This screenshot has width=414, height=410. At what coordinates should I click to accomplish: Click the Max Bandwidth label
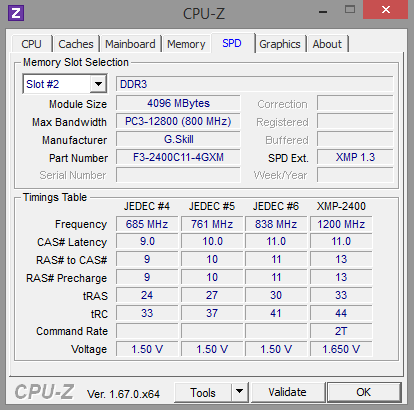click(x=69, y=122)
